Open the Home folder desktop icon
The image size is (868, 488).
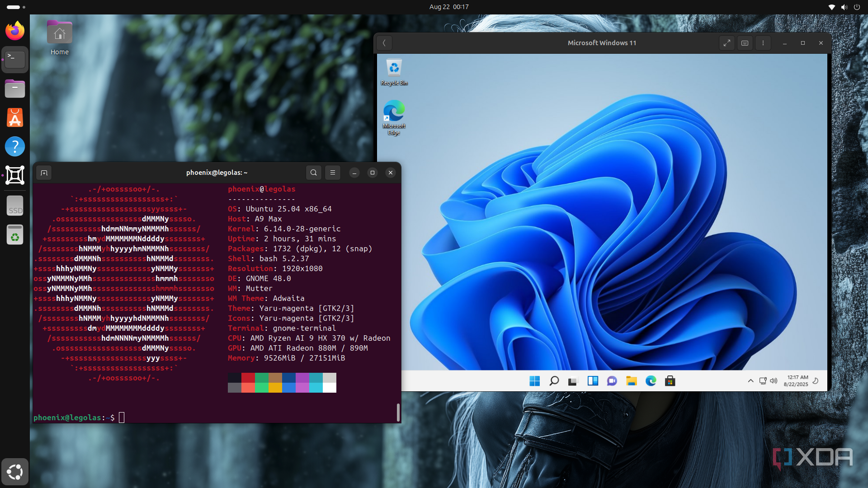(60, 38)
